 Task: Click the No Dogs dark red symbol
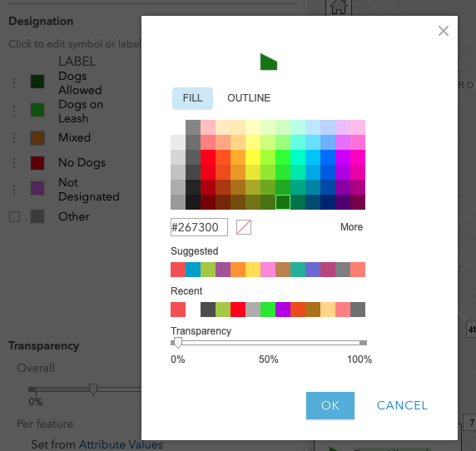click(37, 163)
